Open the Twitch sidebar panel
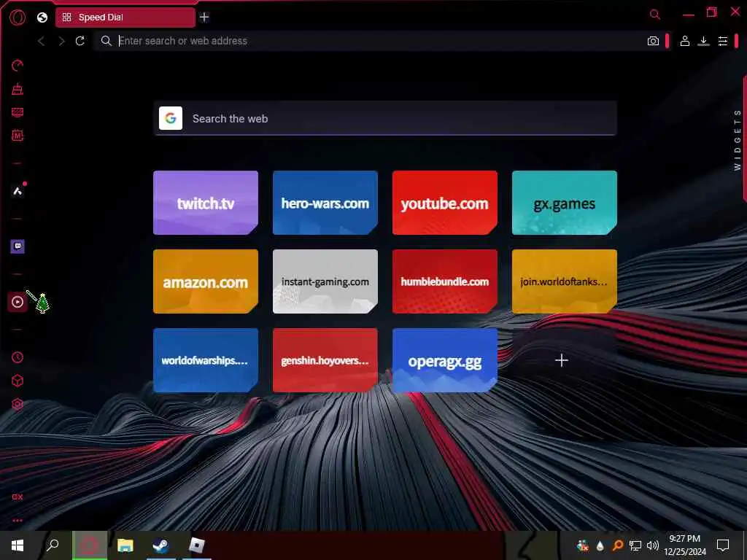Viewport: 747px width, 560px height. (18, 246)
